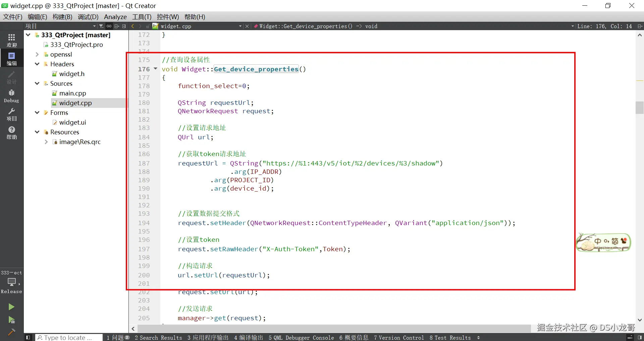Screen dimensions: 644x341
Task: Show the 编译输出 pane
Action: pos(249,337)
